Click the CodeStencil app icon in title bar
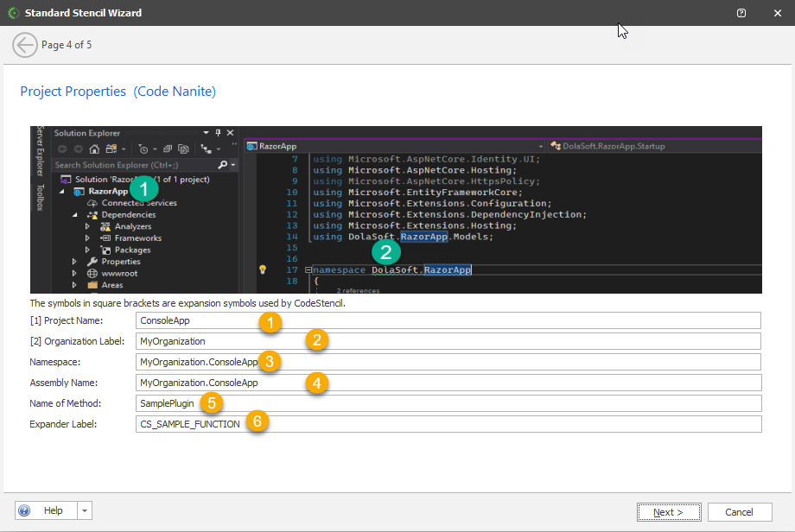 tap(12, 13)
